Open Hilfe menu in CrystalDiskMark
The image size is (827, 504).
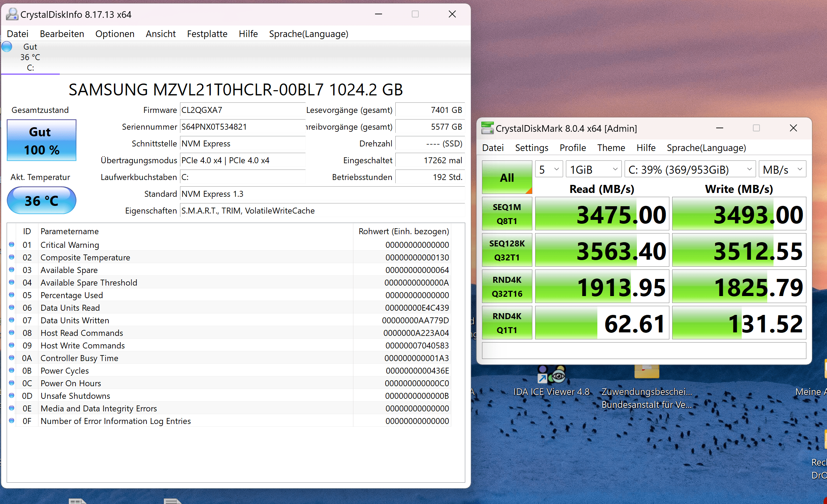[646, 148]
